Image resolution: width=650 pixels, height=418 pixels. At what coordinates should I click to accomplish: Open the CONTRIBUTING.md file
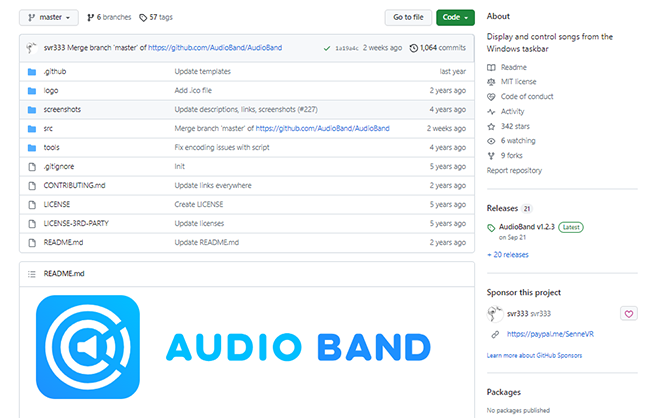(x=74, y=185)
